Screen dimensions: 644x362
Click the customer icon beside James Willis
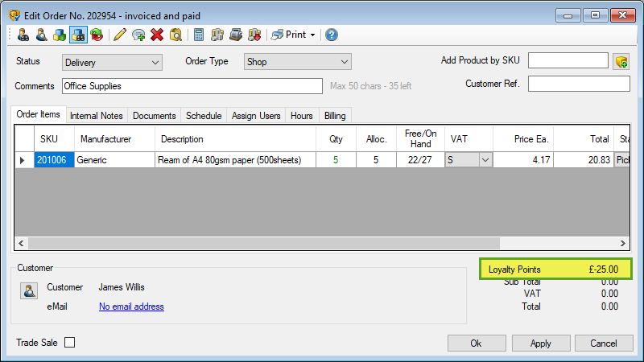tap(28, 291)
